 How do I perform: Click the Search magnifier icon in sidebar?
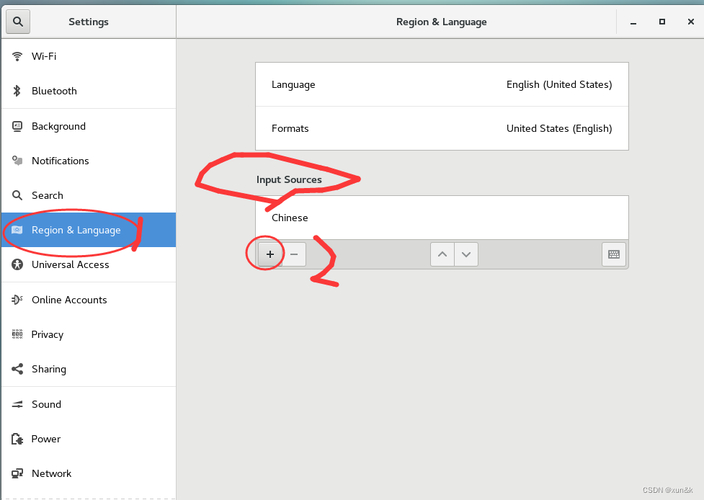tap(17, 195)
